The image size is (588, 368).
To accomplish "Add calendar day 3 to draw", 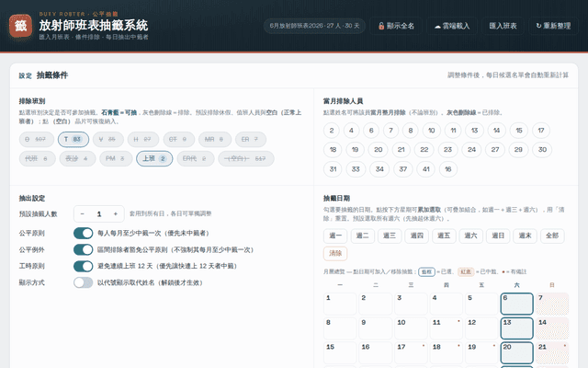I will point(411,304).
